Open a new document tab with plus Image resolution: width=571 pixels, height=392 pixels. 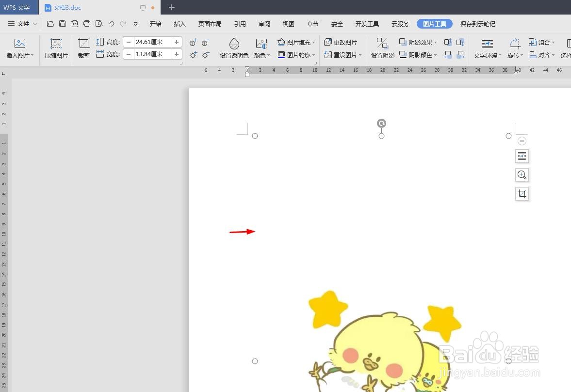point(172,7)
